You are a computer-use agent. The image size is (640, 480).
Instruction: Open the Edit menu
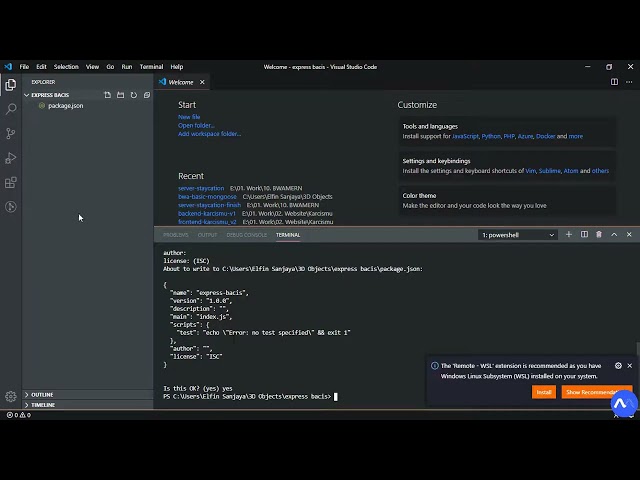[41, 67]
